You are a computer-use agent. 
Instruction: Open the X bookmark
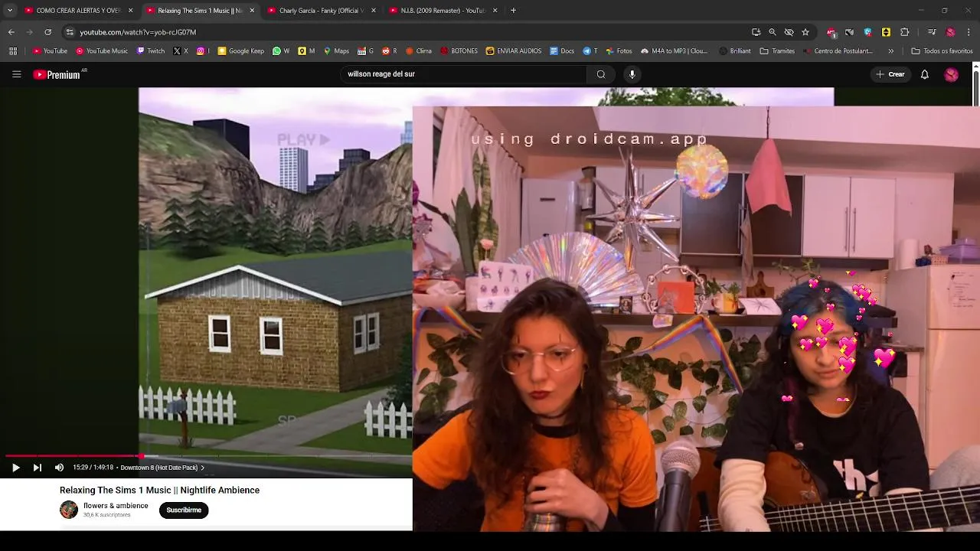(x=181, y=51)
